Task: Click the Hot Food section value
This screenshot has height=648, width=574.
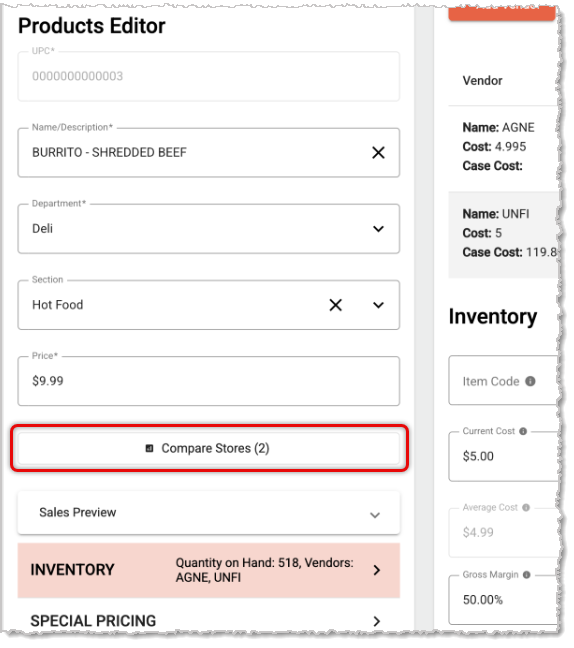Action: (57, 305)
